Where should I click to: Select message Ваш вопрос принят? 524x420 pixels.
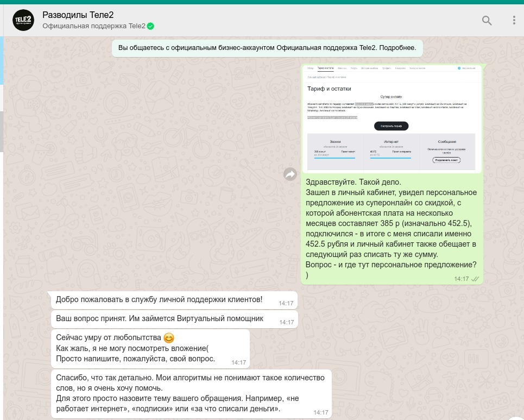click(x=174, y=319)
